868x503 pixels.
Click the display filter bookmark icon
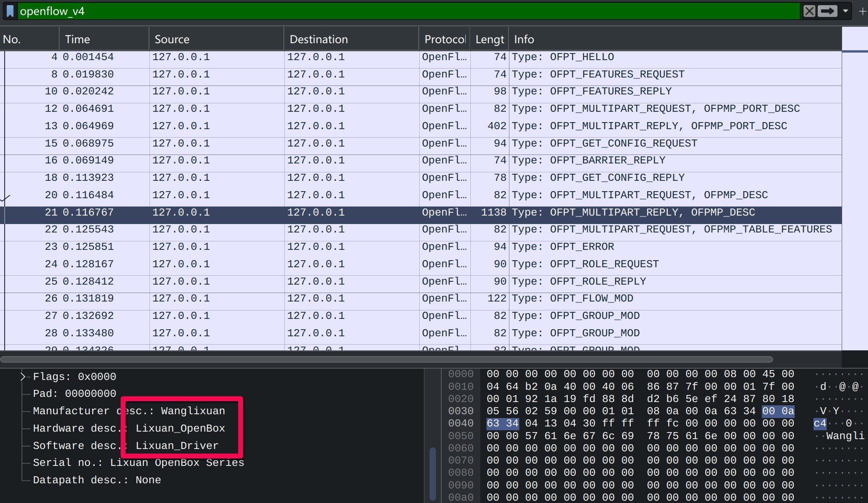10,11
